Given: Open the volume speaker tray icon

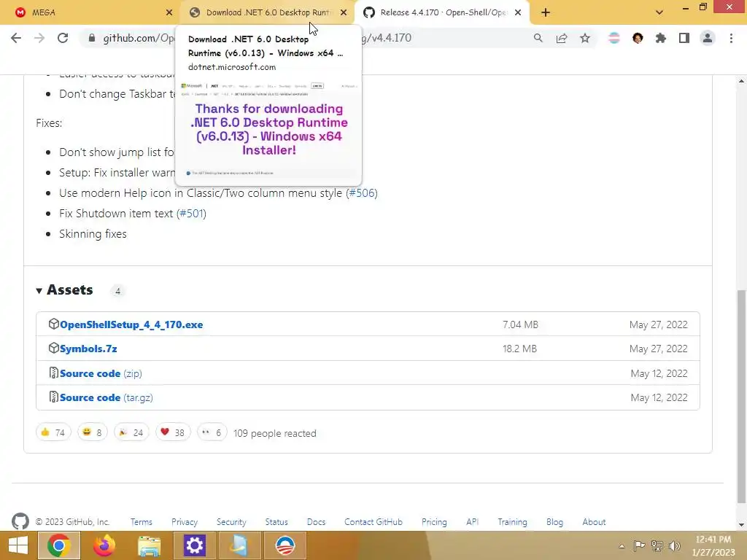Looking at the screenshot, I should pyautogui.click(x=675, y=545).
